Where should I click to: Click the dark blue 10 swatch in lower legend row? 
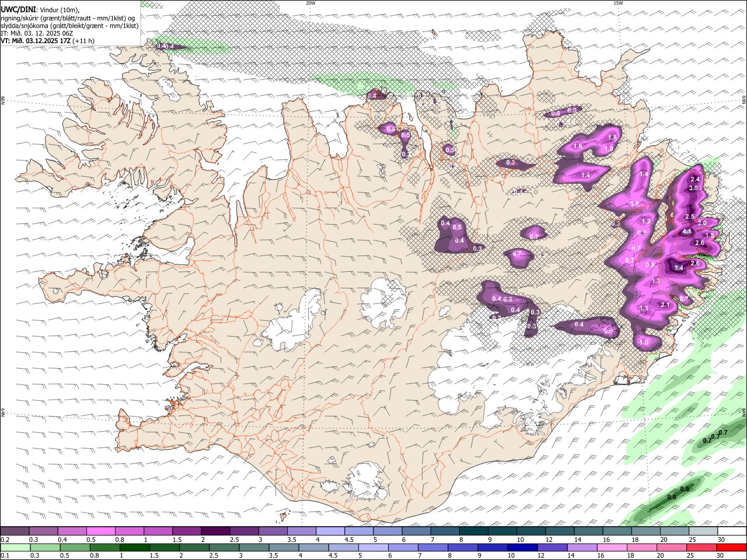[523, 547]
